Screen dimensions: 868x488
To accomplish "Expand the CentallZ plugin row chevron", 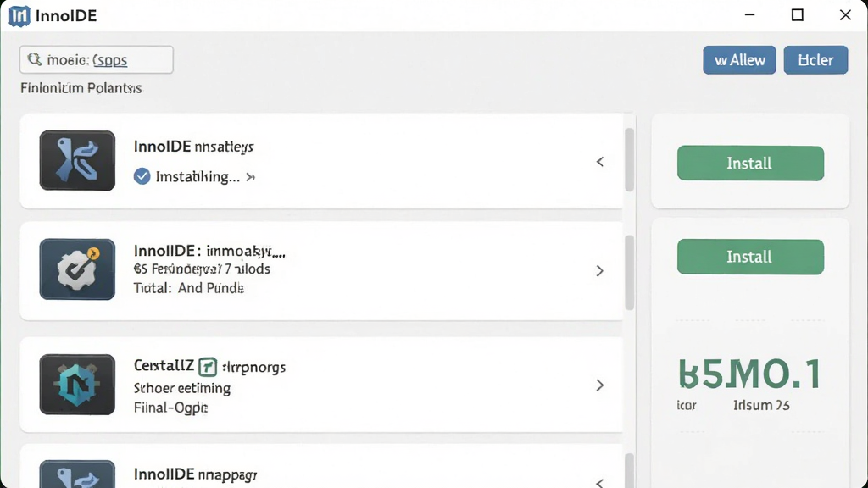I will pos(599,385).
